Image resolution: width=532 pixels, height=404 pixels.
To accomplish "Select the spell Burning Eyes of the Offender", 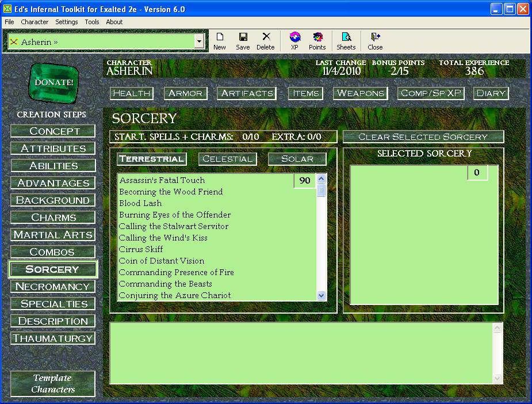I will pos(175,215).
